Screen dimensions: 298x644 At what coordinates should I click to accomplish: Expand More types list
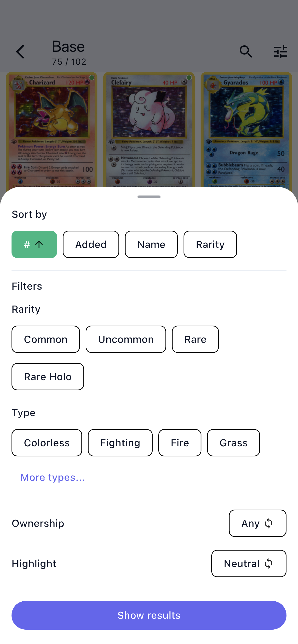(x=52, y=477)
